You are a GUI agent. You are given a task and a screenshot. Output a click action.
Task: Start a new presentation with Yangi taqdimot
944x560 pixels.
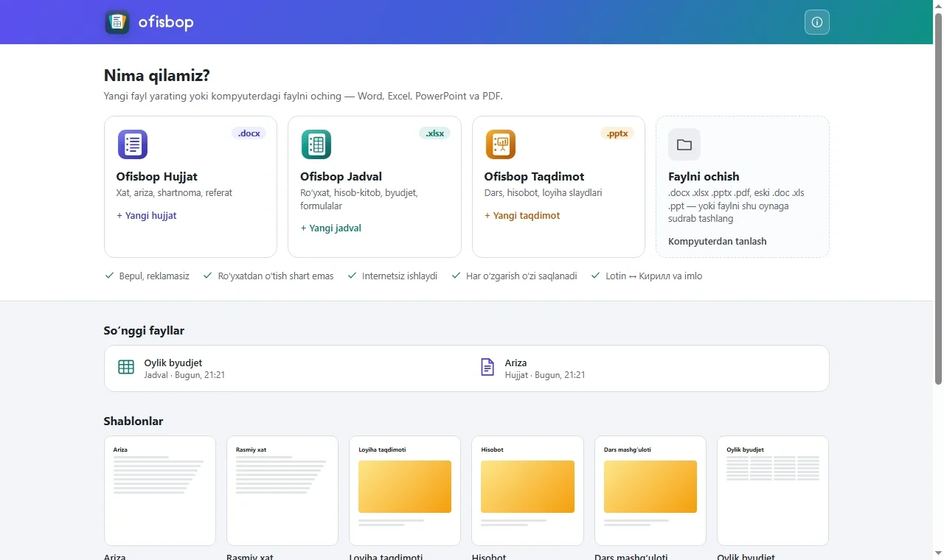point(522,216)
